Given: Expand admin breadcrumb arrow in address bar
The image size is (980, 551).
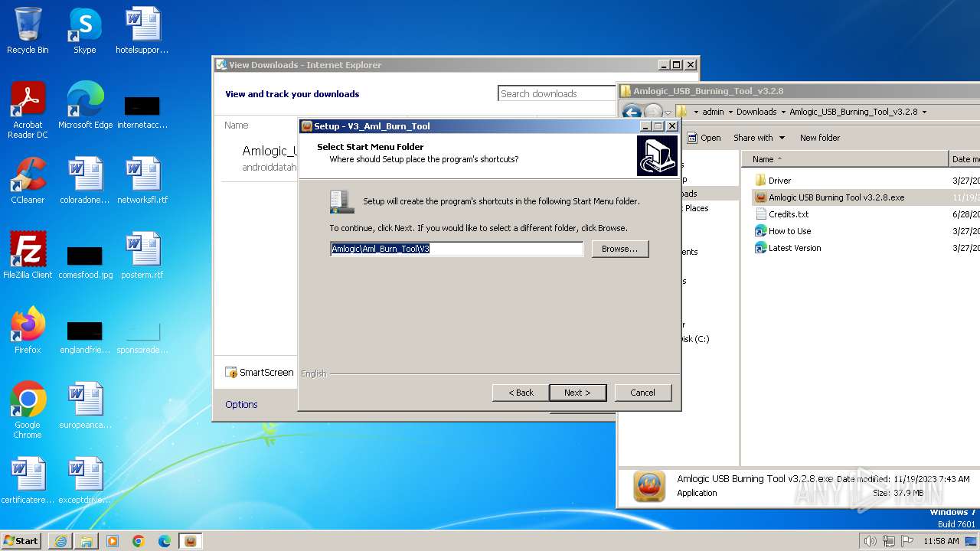Looking at the screenshot, I should (x=730, y=112).
